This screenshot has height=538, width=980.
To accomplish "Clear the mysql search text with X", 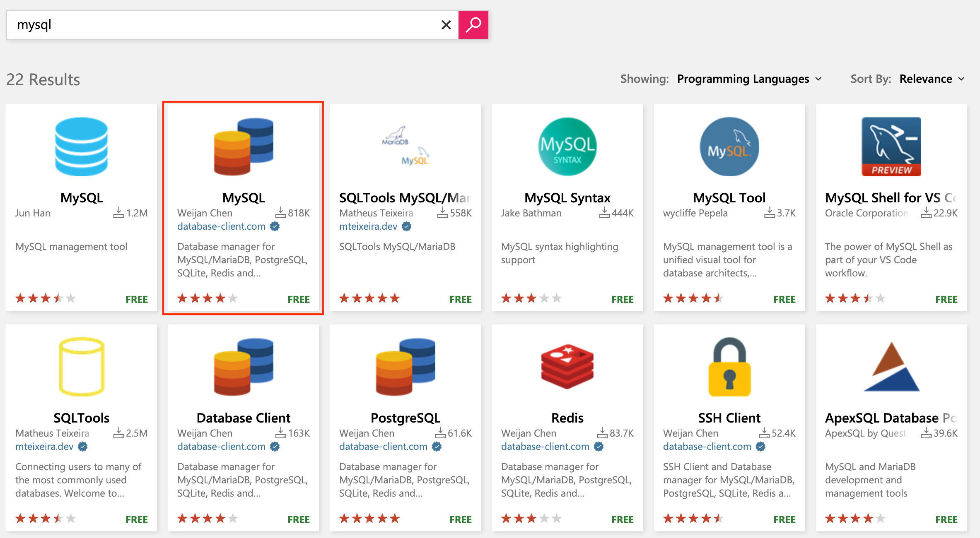I will pos(446,25).
